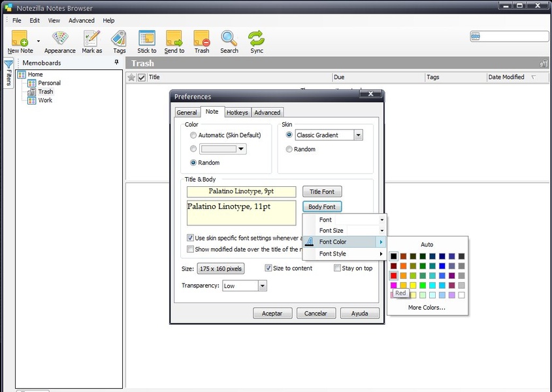Viewport: 552px width, 392px height.
Task: Click the Sync toolbar icon
Action: pyautogui.click(x=257, y=38)
